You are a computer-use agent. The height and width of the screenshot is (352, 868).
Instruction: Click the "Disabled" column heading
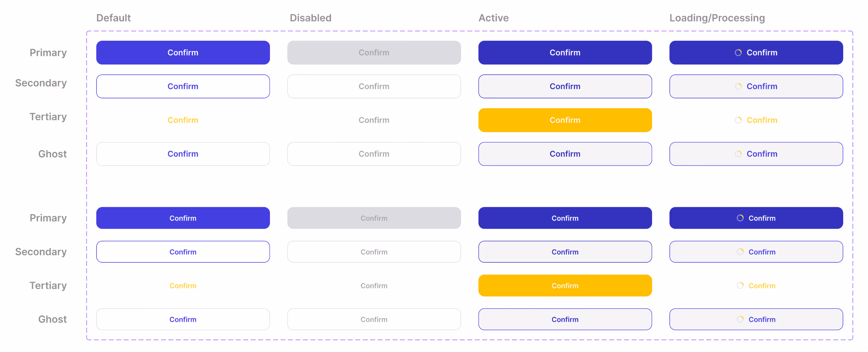coord(311,18)
